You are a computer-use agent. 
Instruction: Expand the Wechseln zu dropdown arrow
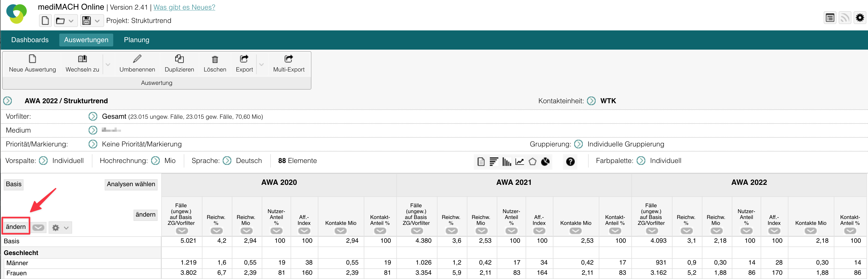[108, 64]
